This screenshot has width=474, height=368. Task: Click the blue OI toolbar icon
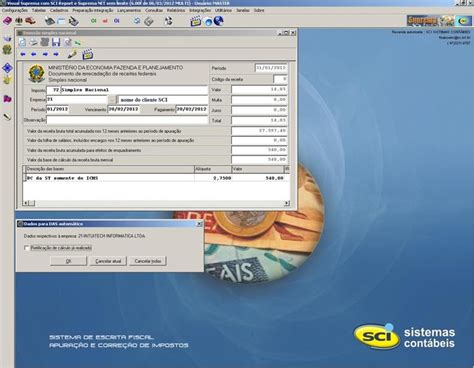(116, 21)
